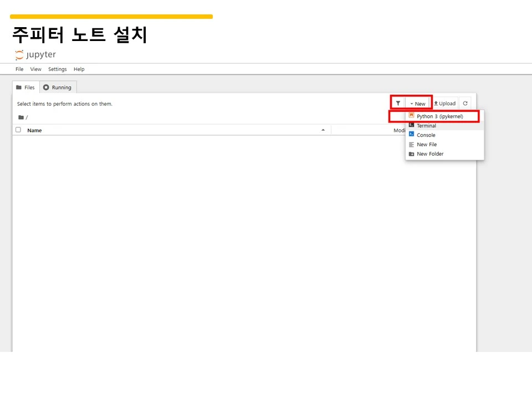Click the Terminal icon in menu
Screen dimensions: 532x399
[x=411, y=125]
